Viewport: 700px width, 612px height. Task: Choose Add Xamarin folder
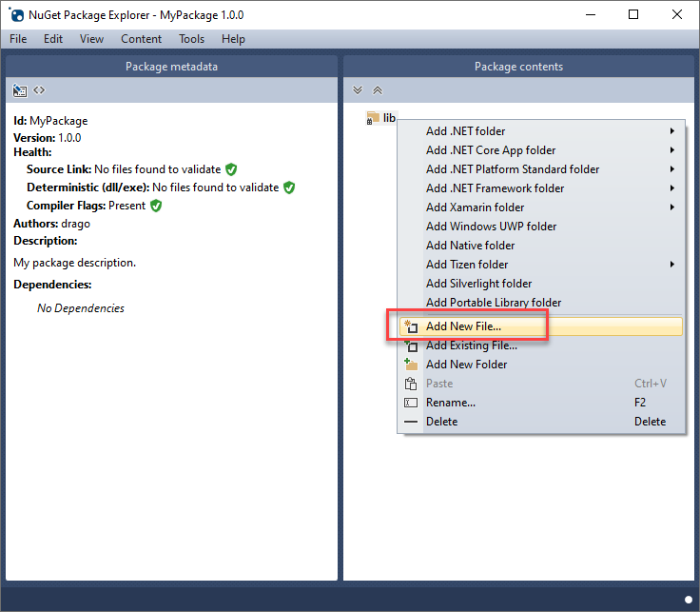[x=541, y=207]
